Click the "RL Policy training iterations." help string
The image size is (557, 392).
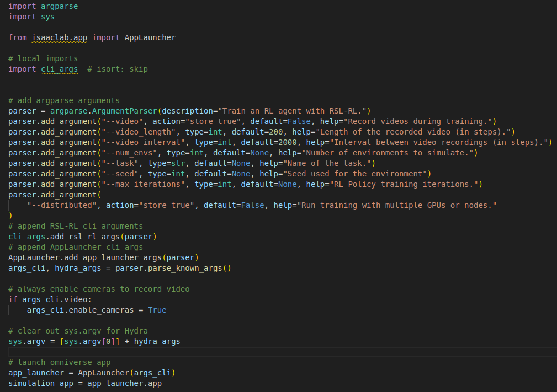click(404, 184)
